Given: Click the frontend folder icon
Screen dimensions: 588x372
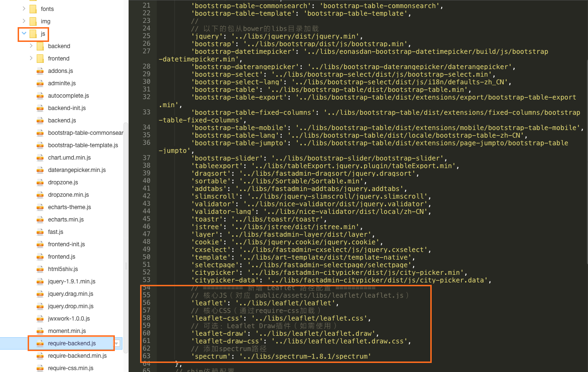Looking at the screenshot, I should pos(40,58).
